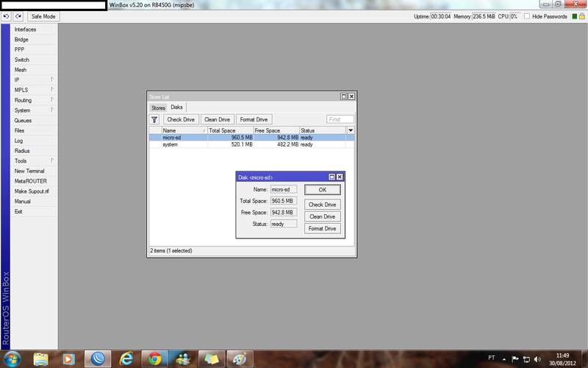The image size is (588, 368).
Task: Open the Windows Start menu
Action: tap(12, 359)
